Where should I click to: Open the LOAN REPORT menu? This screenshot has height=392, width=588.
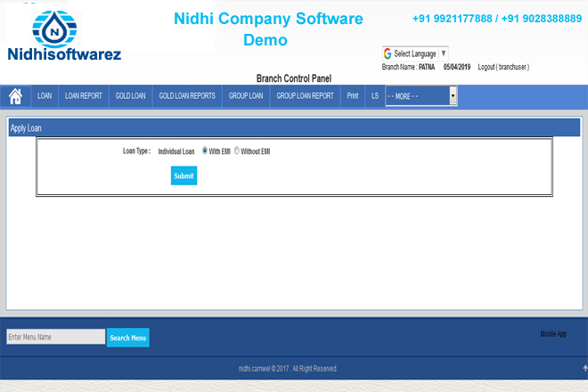84,96
